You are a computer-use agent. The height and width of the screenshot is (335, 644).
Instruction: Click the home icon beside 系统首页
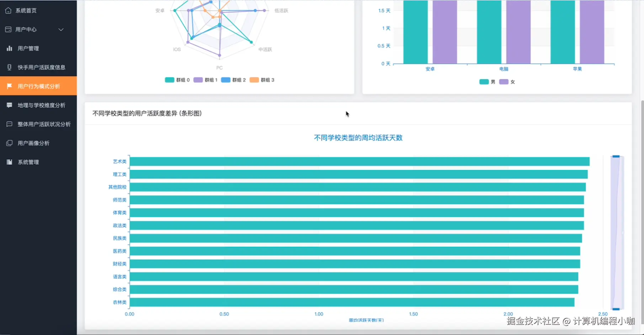(x=8, y=10)
